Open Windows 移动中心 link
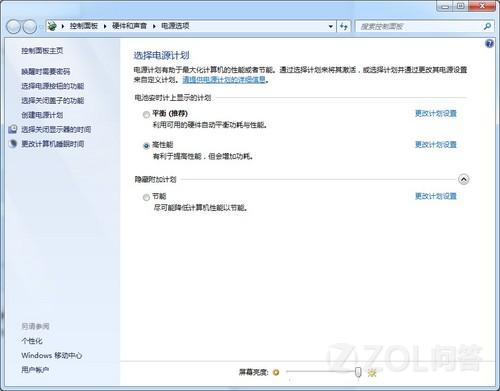Screen dimensions: 500x391 (52, 355)
